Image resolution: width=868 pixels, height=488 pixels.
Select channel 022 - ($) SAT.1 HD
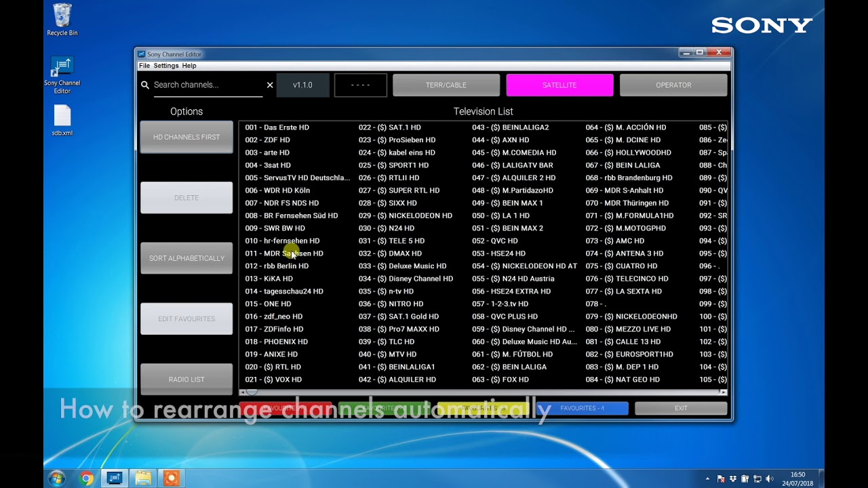[389, 127]
